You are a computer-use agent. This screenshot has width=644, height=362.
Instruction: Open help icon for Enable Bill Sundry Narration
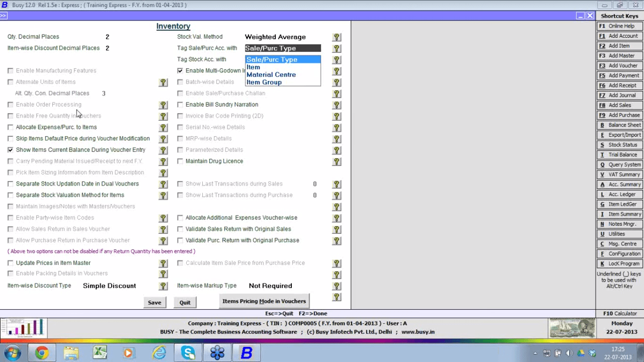337,105
